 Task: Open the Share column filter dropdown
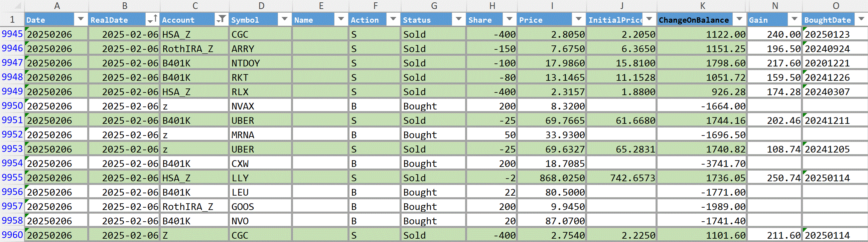pyautogui.click(x=510, y=19)
